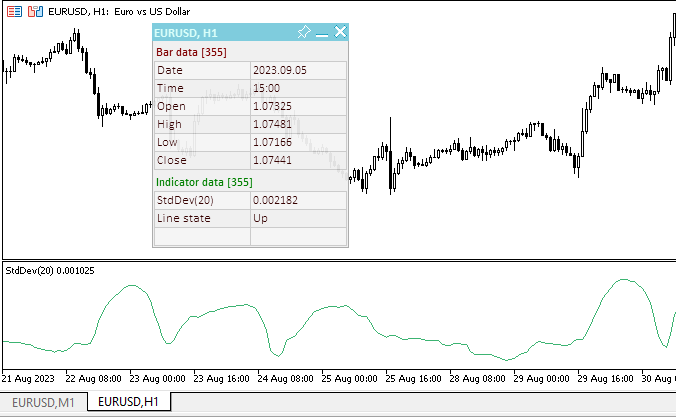The image size is (676, 417).
Task: Switch to the EURUSD,M1 chart tab
Action: click(44, 402)
